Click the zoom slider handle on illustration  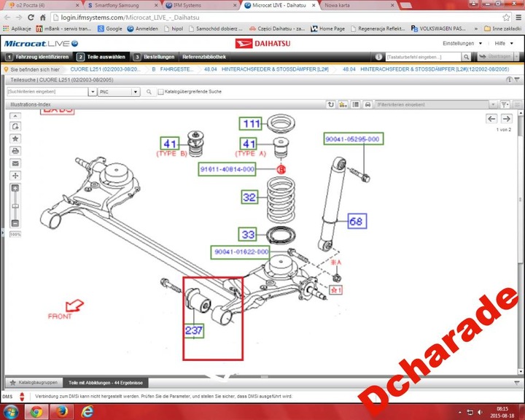[15, 205]
